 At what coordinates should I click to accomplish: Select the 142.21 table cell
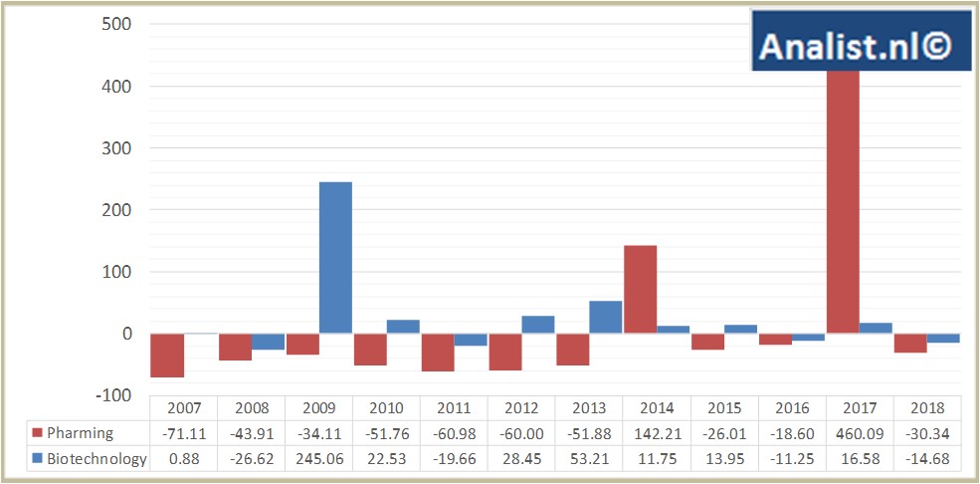pos(657,433)
